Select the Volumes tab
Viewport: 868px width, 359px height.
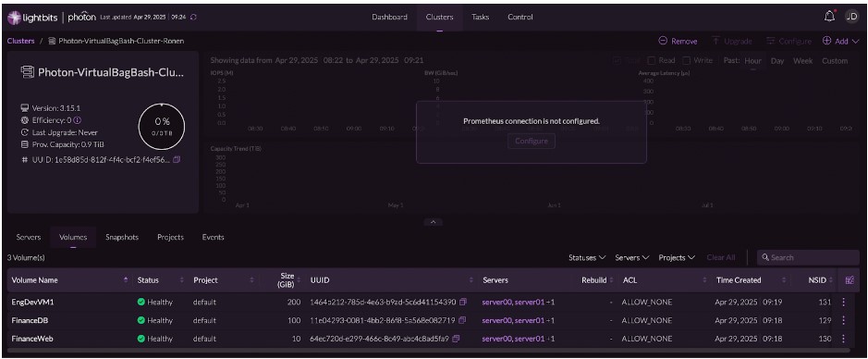(x=73, y=237)
